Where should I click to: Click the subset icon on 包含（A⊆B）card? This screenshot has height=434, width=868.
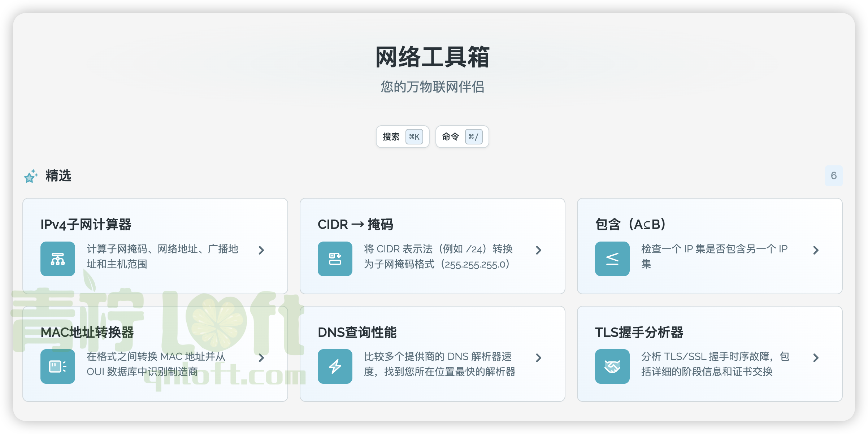pos(612,259)
